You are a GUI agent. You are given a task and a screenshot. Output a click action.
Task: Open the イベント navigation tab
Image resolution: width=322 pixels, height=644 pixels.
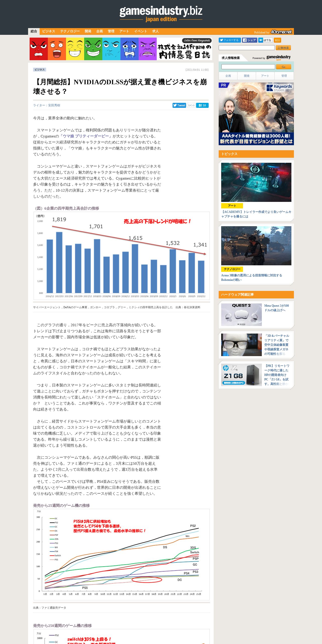click(140, 31)
